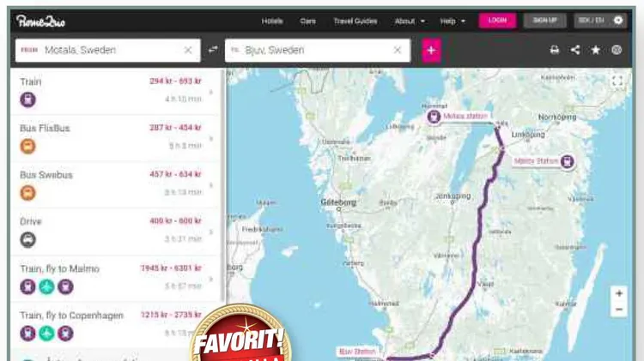Open the SEK / EN currency language settings

tap(600, 20)
